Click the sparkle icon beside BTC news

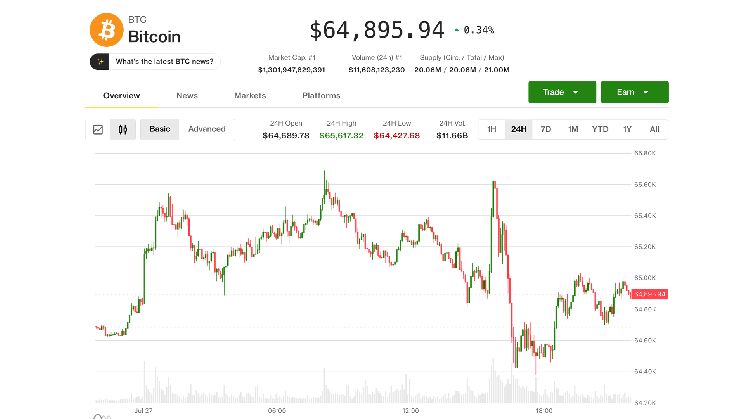(x=100, y=62)
